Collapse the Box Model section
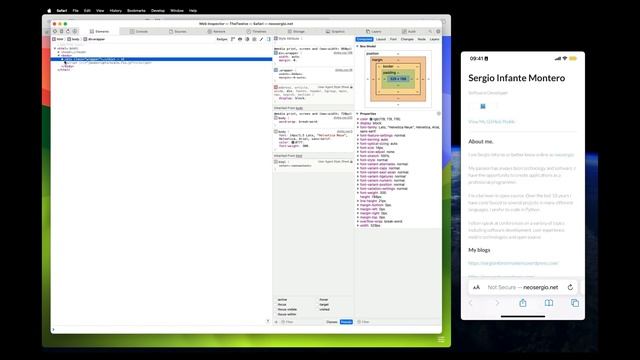640x360 pixels. (358, 47)
